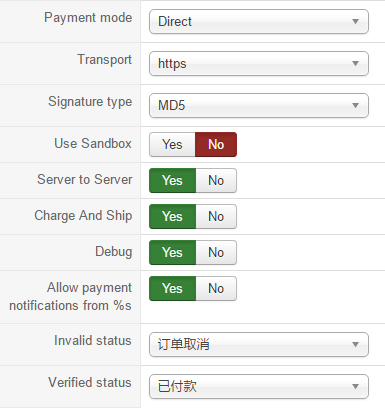
Task: Allow payment notifications by selecting Yes
Action: pos(172,289)
